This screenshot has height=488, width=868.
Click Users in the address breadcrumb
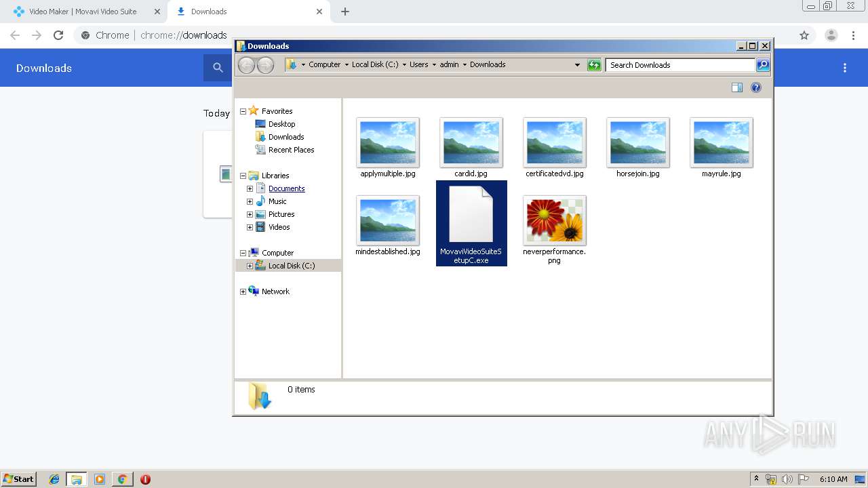point(418,64)
